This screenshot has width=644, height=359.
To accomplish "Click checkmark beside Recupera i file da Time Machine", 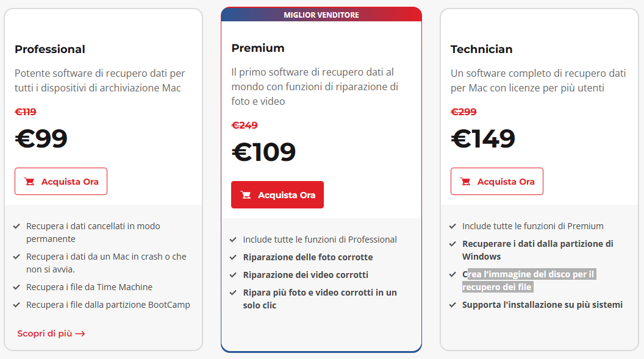I will 16,287.
